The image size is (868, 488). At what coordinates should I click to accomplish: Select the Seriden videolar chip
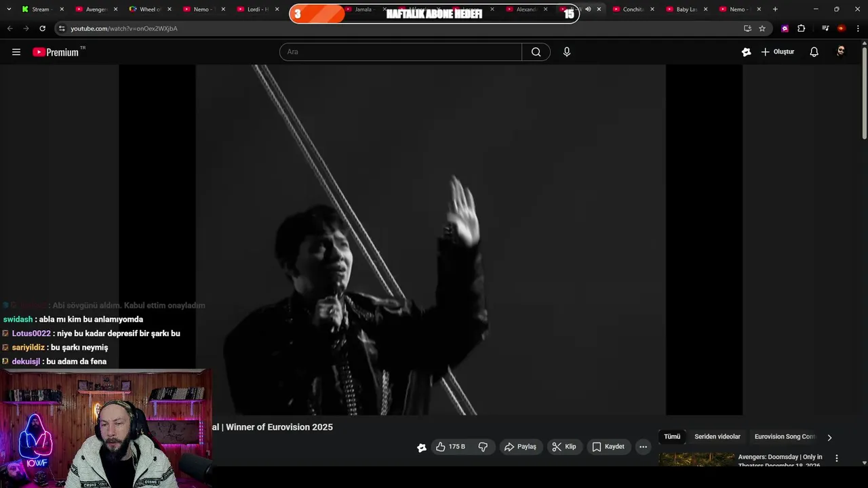[x=717, y=437]
